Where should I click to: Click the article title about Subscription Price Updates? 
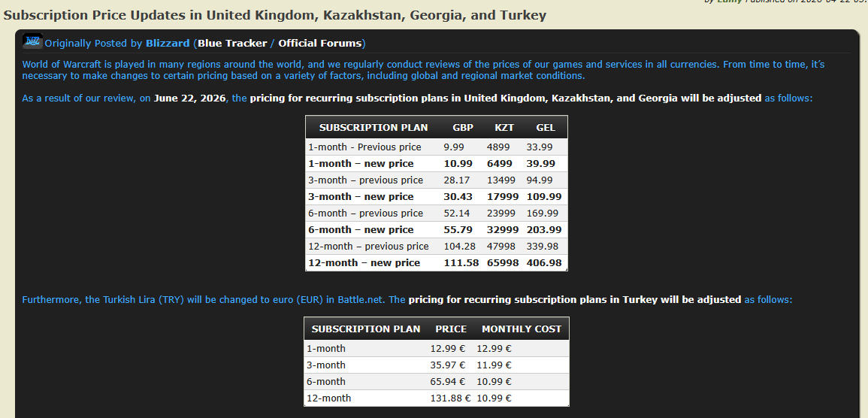(274, 15)
